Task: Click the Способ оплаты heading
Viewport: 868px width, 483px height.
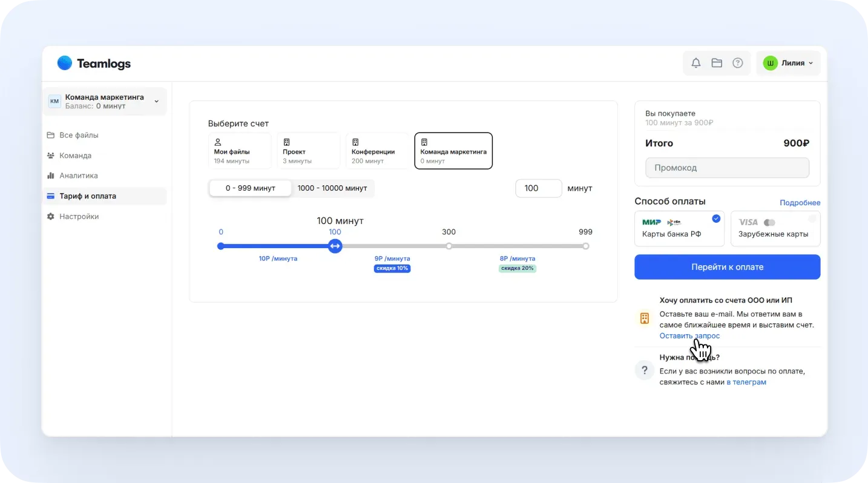Action: [670, 202]
